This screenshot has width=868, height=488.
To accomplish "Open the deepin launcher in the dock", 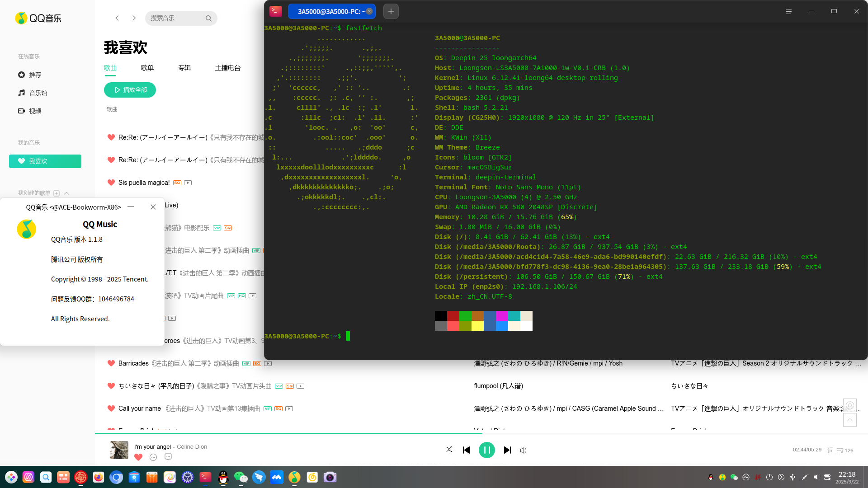I will tap(11, 477).
